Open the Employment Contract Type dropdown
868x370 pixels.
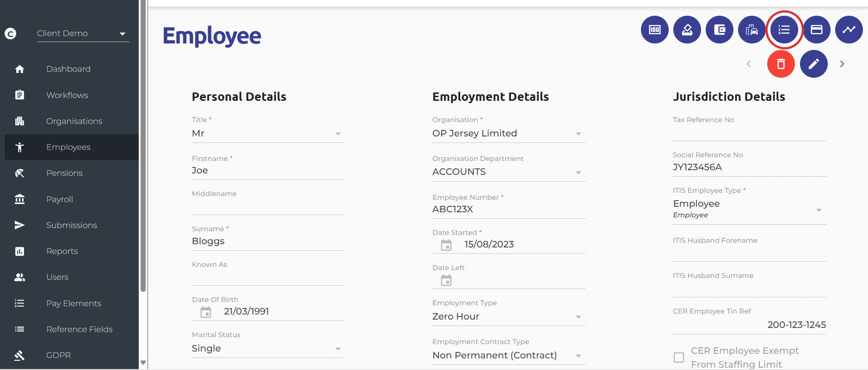coord(509,356)
